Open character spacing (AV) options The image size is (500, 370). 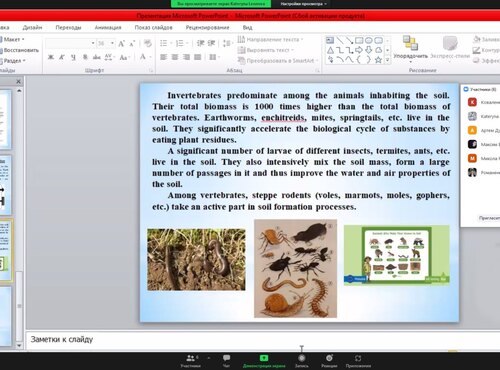(x=109, y=57)
